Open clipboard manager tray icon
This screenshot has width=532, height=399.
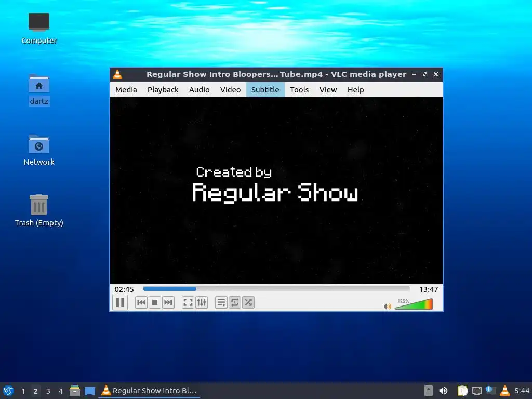pos(462,391)
